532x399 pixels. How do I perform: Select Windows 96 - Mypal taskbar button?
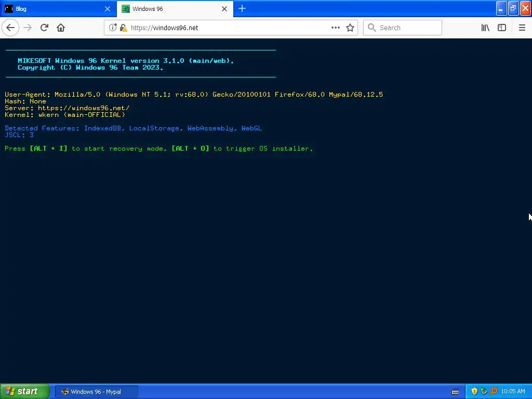(96, 392)
